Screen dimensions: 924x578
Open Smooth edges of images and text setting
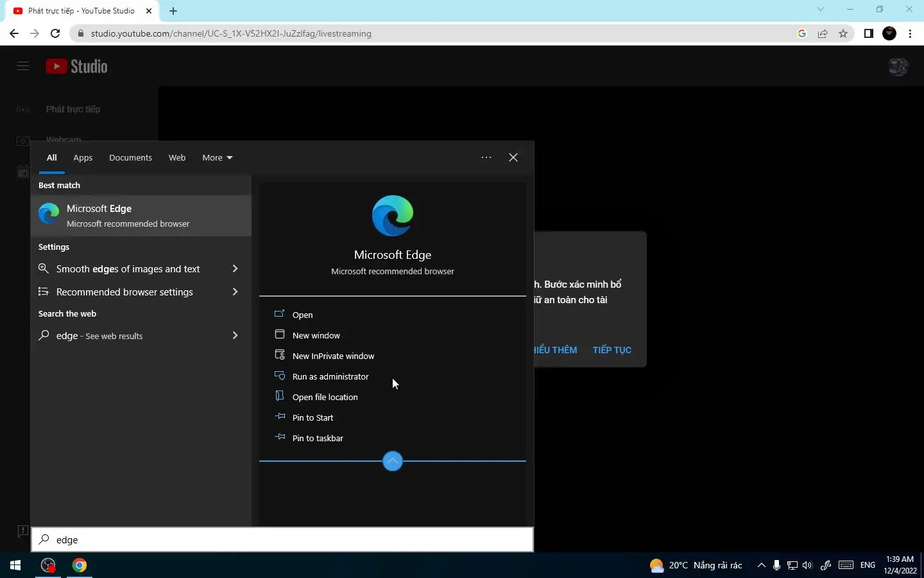(x=128, y=268)
